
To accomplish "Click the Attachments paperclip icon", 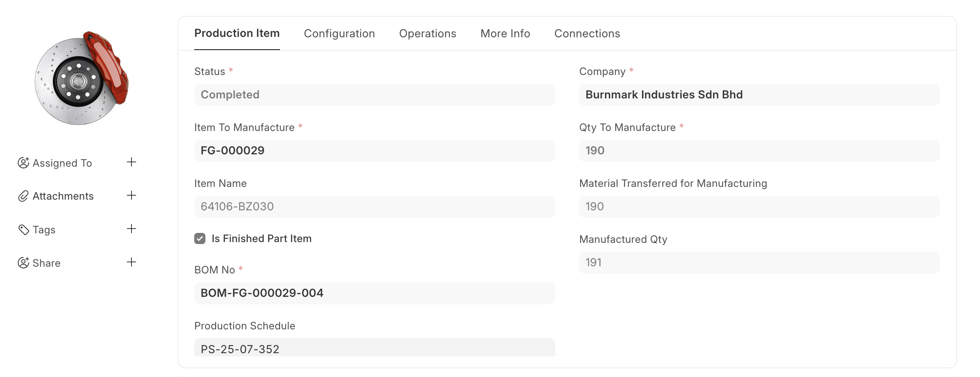I will pyautogui.click(x=23, y=196).
